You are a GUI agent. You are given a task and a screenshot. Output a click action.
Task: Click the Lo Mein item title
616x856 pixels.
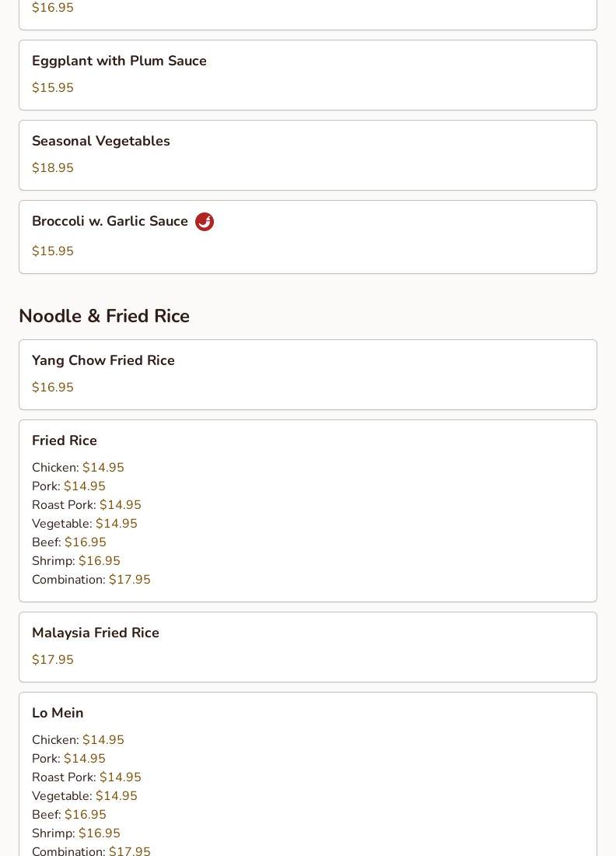(x=58, y=713)
